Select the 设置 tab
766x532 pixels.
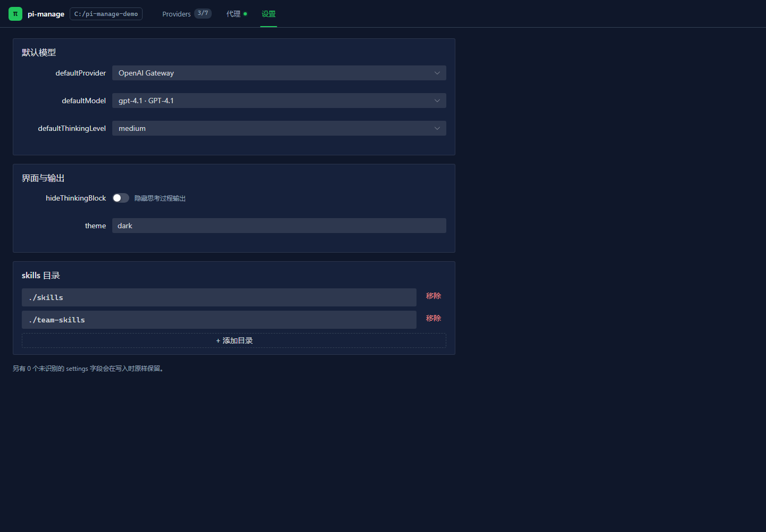tap(269, 14)
